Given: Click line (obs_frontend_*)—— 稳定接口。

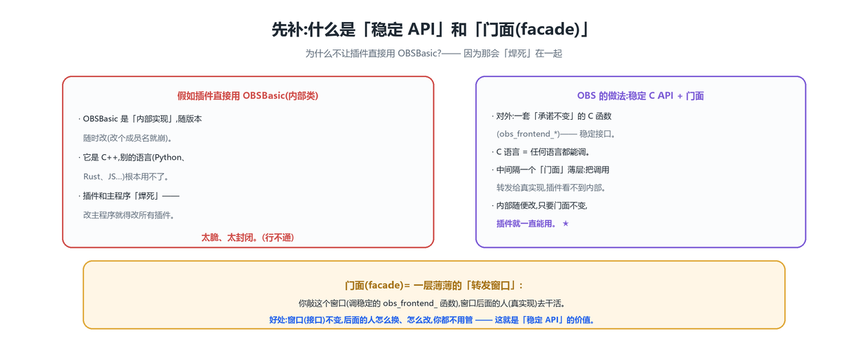Looking at the screenshot, I should click(x=556, y=134).
